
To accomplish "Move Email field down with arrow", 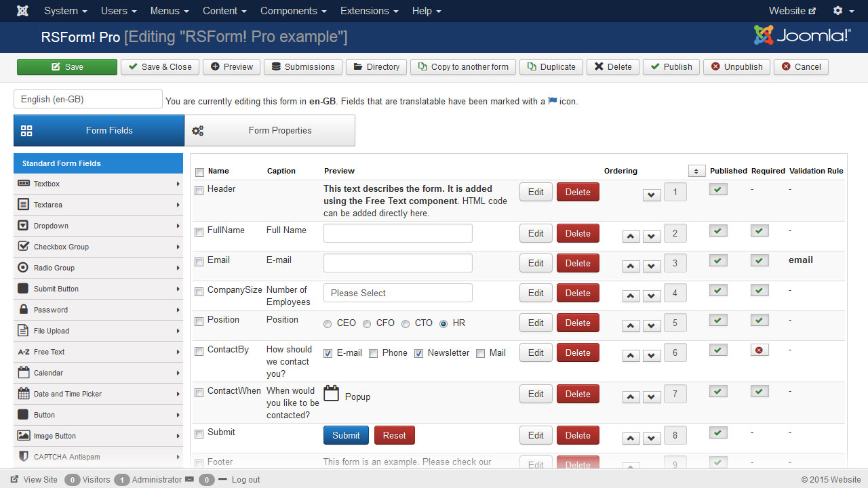I will 652,266.
